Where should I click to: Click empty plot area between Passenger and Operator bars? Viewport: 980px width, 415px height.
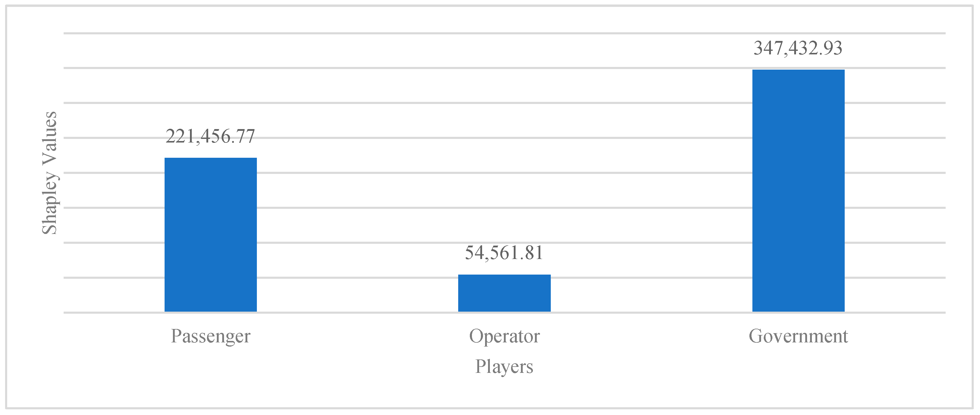[x=358, y=224]
